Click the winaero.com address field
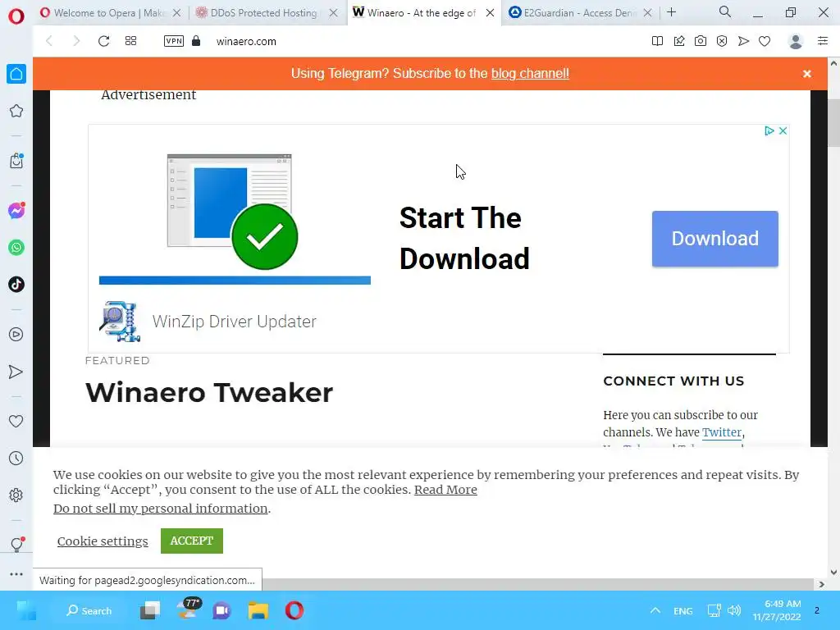This screenshot has width=840, height=630. coord(246,41)
